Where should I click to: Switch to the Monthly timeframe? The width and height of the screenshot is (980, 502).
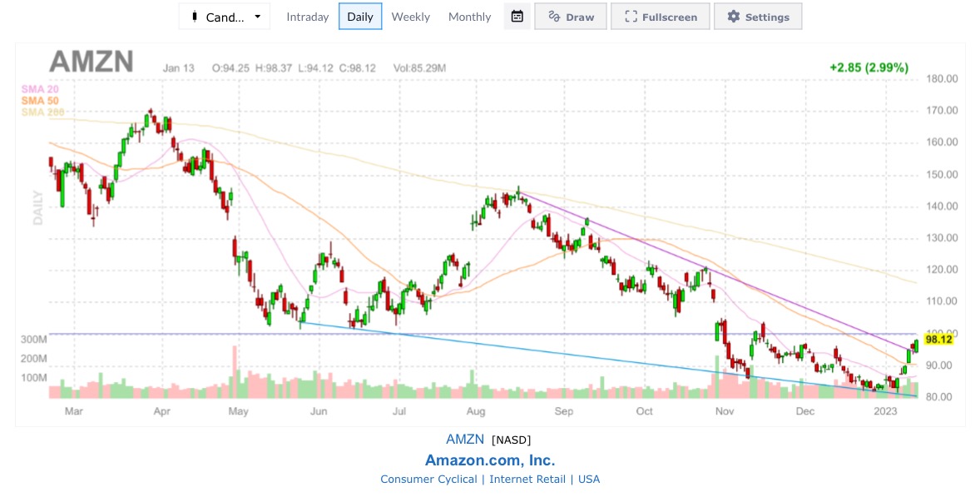click(469, 17)
